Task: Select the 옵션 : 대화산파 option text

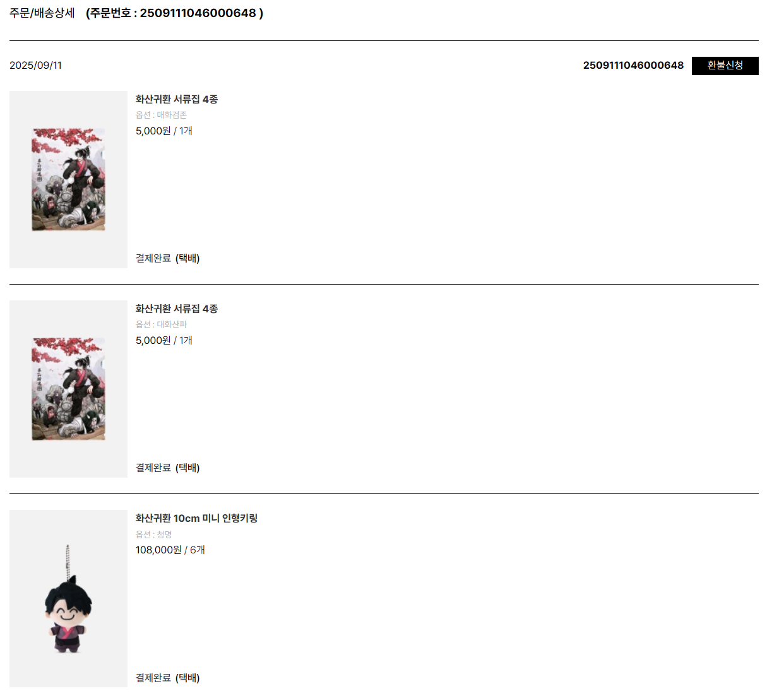Action: [x=161, y=324]
